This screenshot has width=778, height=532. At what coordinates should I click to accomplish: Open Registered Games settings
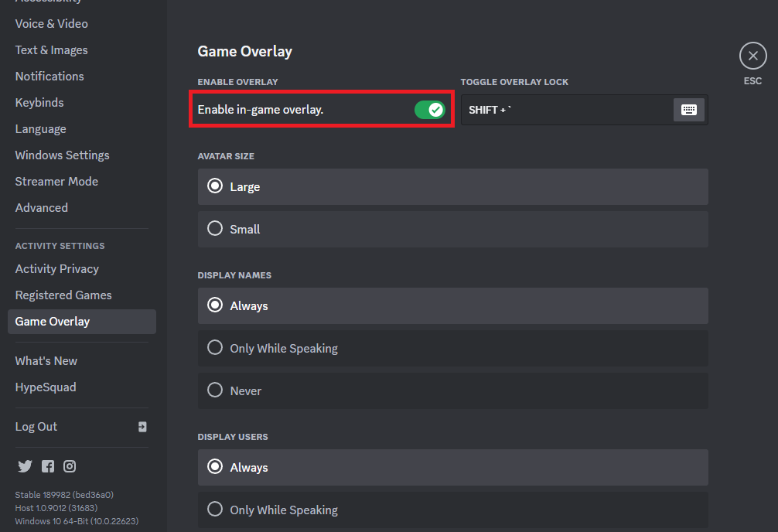(63, 295)
